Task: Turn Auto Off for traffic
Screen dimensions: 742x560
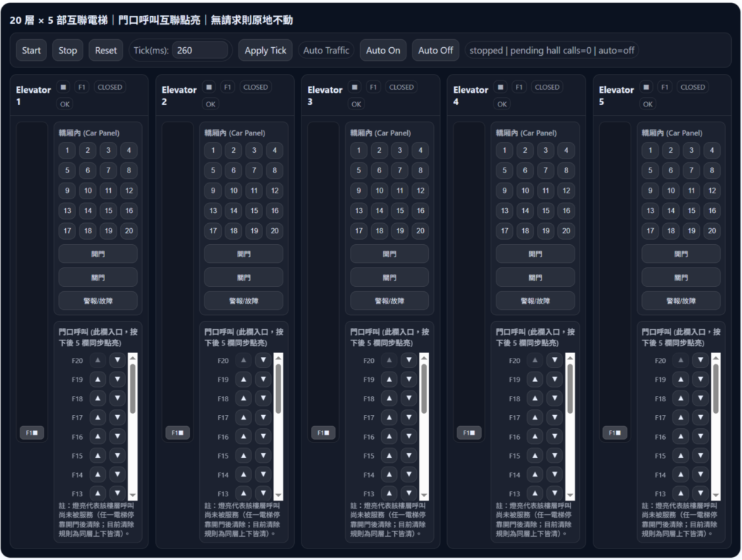Action: tap(435, 51)
